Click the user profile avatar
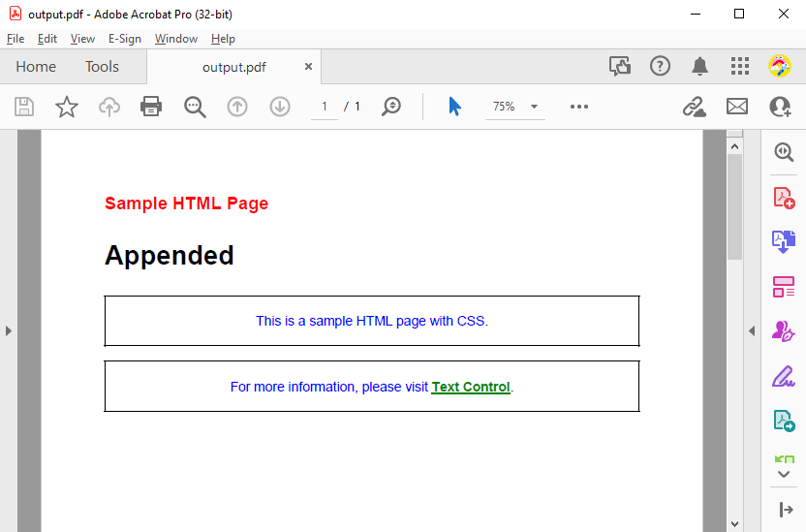 779,66
